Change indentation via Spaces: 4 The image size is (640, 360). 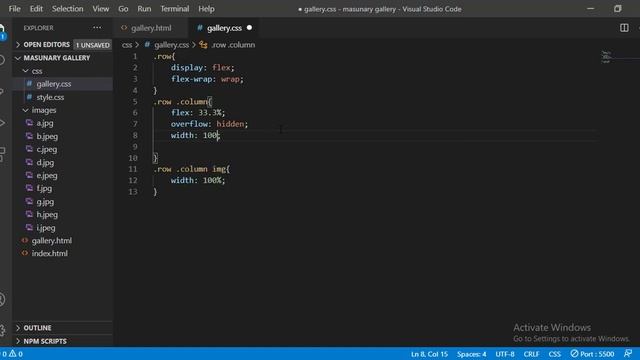(471, 354)
